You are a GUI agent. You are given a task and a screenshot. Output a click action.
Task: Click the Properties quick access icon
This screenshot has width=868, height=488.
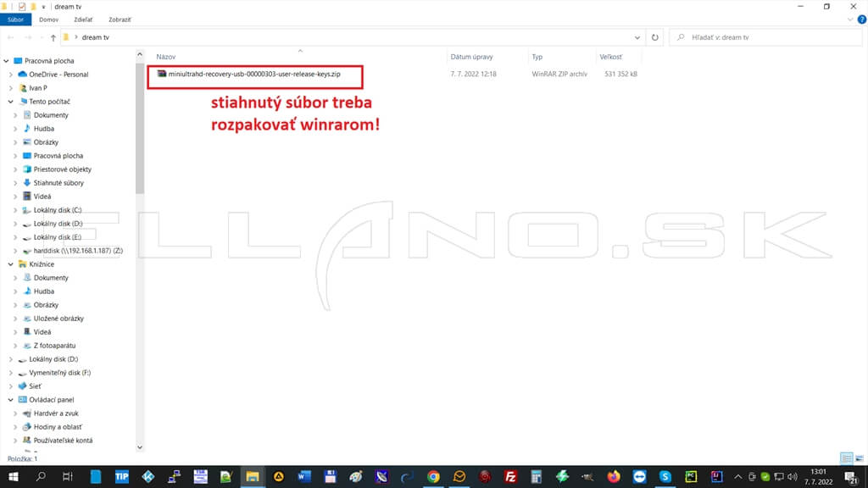click(x=21, y=7)
